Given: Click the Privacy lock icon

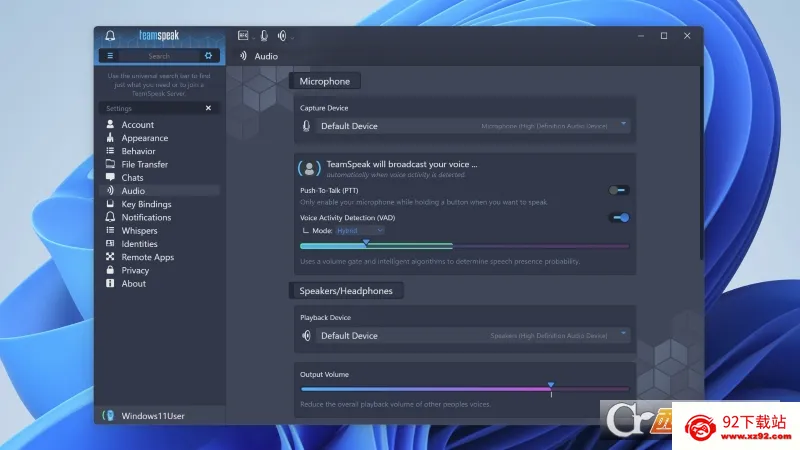Looking at the screenshot, I should [x=110, y=270].
